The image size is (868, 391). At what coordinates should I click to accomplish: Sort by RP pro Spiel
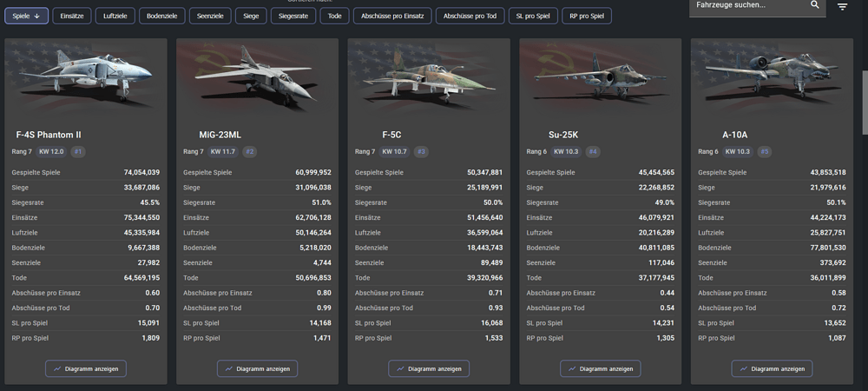587,16
